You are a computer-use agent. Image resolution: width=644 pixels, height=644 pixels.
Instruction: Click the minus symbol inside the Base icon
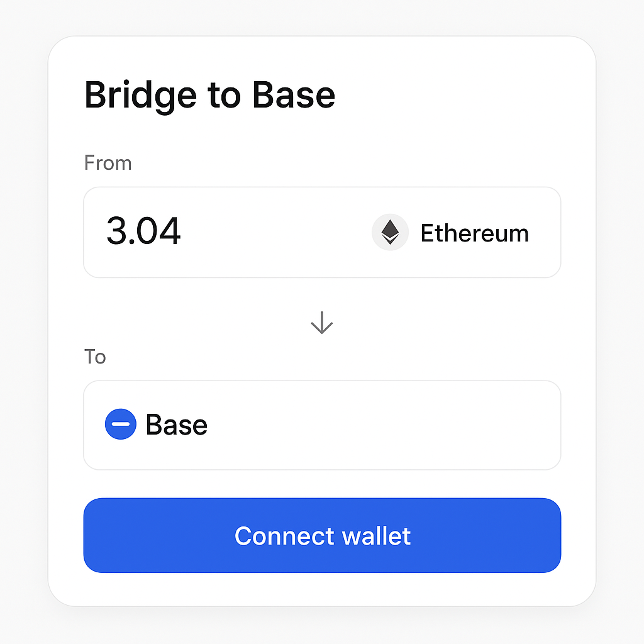point(120,425)
